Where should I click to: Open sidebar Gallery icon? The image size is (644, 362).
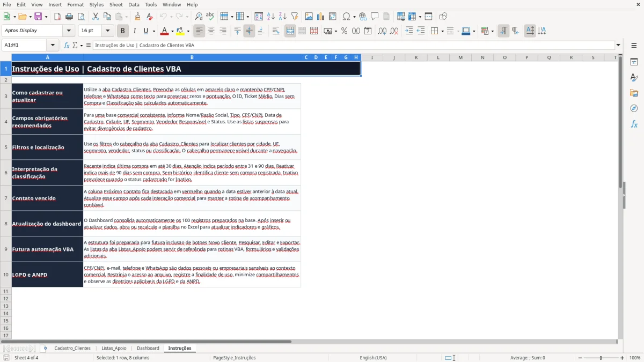[x=634, y=93]
